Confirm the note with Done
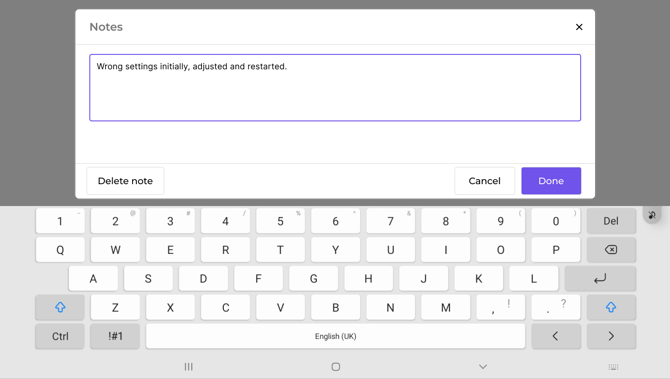Viewport: 670px width, 379px height. [x=551, y=181]
